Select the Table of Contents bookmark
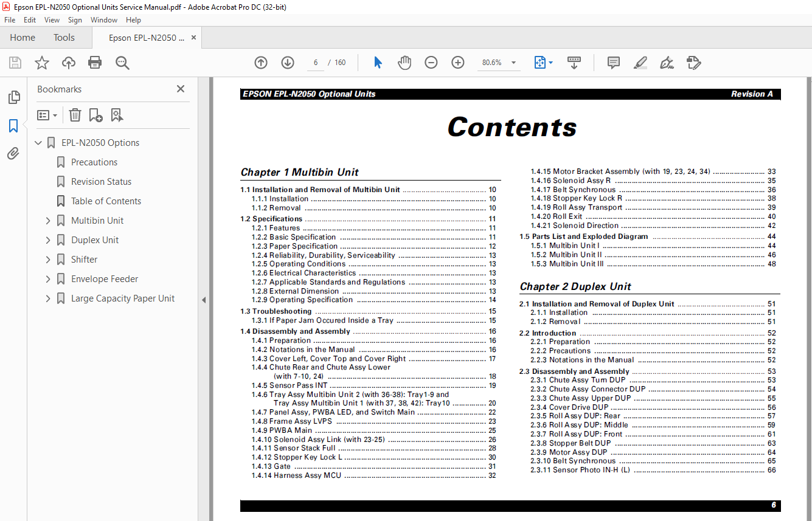The image size is (812, 521). (x=106, y=201)
